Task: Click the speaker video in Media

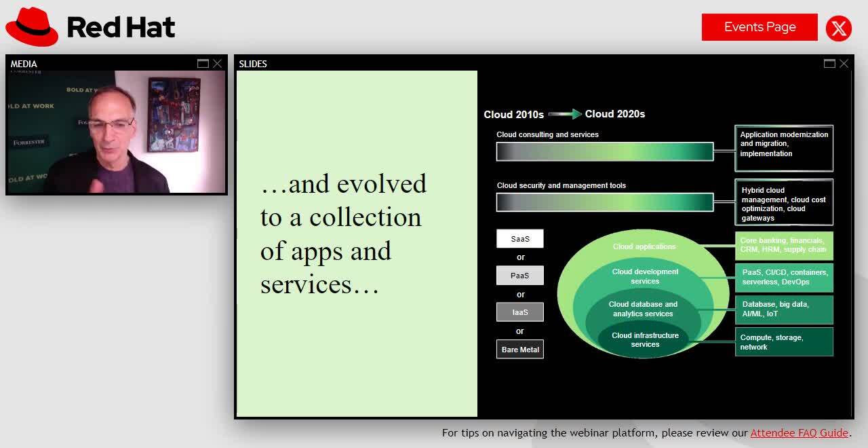Action: point(116,132)
